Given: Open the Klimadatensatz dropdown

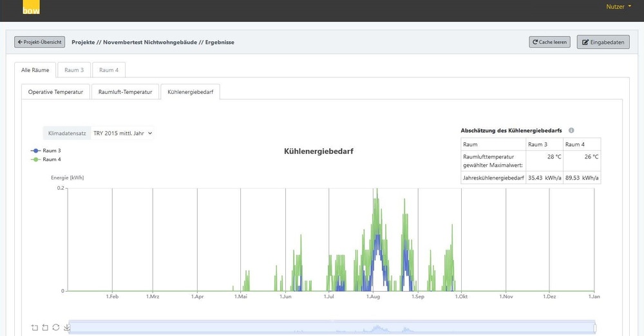Looking at the screenshot, I should pos(122,133).
